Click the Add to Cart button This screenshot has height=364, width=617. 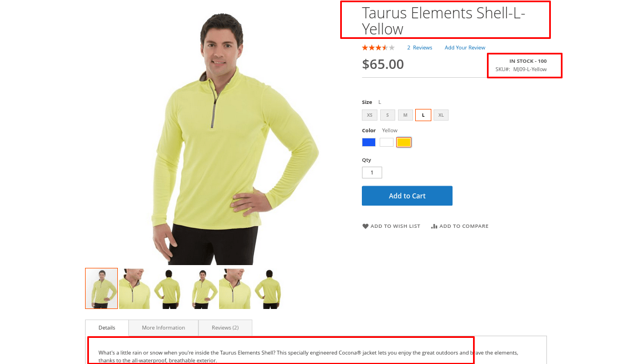pos(407,196)
